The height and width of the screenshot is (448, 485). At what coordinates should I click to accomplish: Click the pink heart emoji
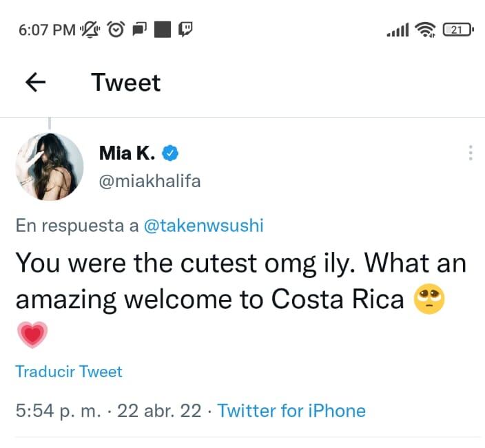pos(31,335)
